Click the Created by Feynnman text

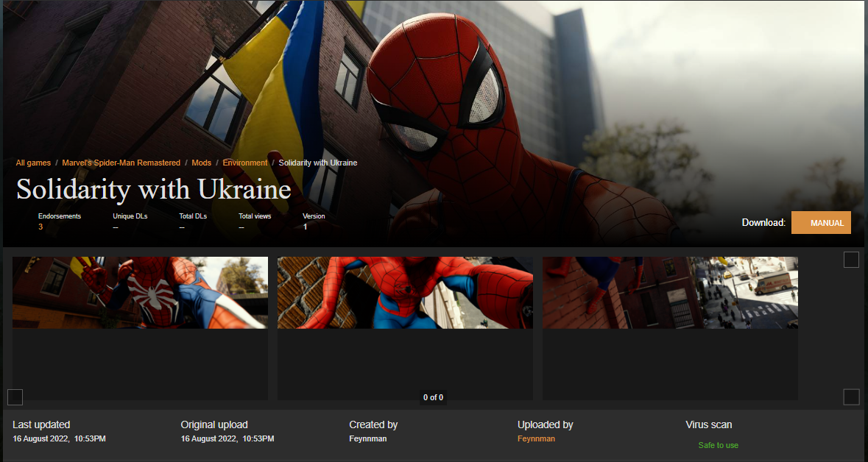pyautogui.click(x=367, y=438)
